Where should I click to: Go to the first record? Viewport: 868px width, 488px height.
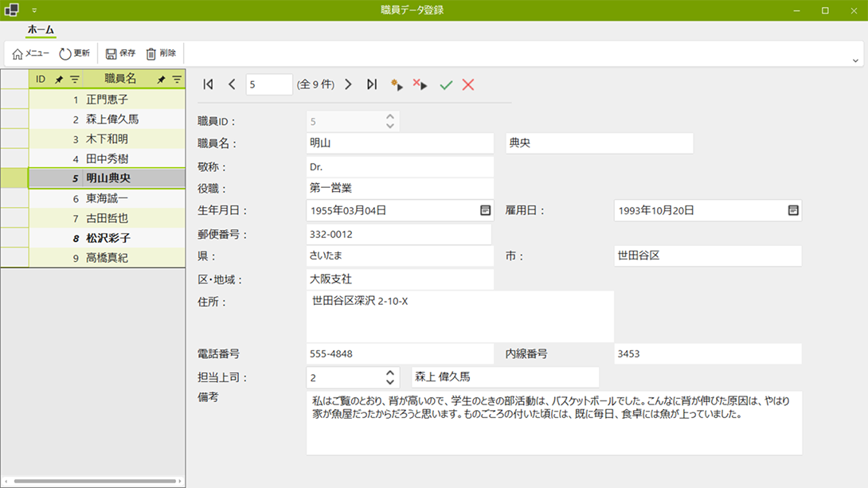(208, 84)
